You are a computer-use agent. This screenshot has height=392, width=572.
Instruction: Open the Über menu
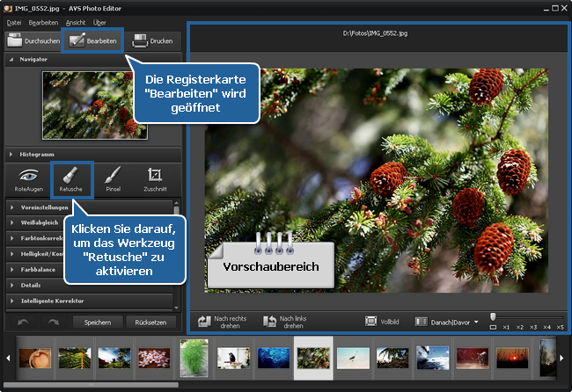(99, 23)
